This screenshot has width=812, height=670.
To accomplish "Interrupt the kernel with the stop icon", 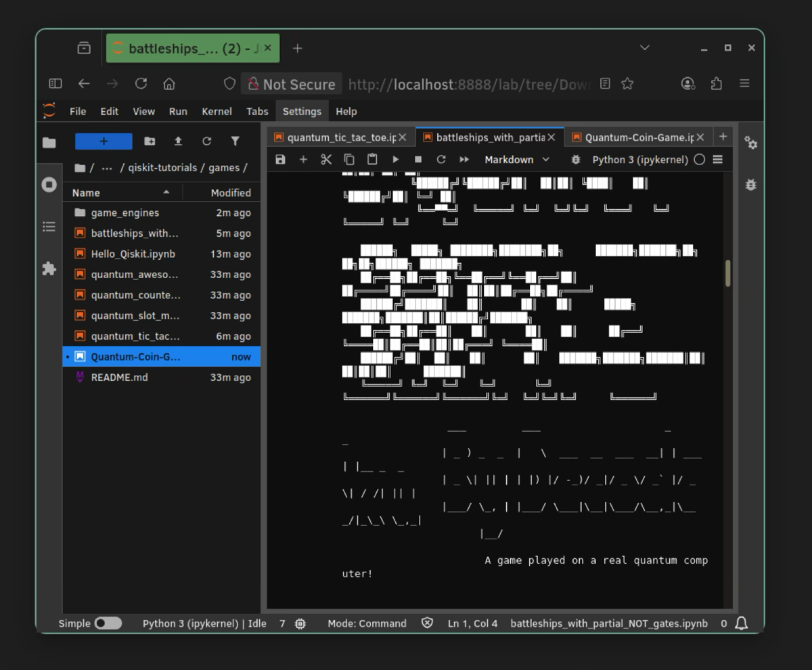I will point(418,160).
